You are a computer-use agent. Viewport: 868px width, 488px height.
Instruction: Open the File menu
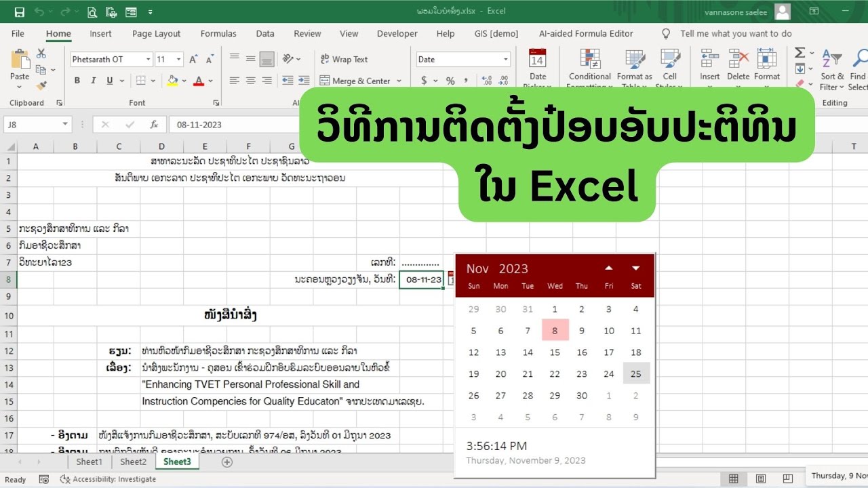18,34
